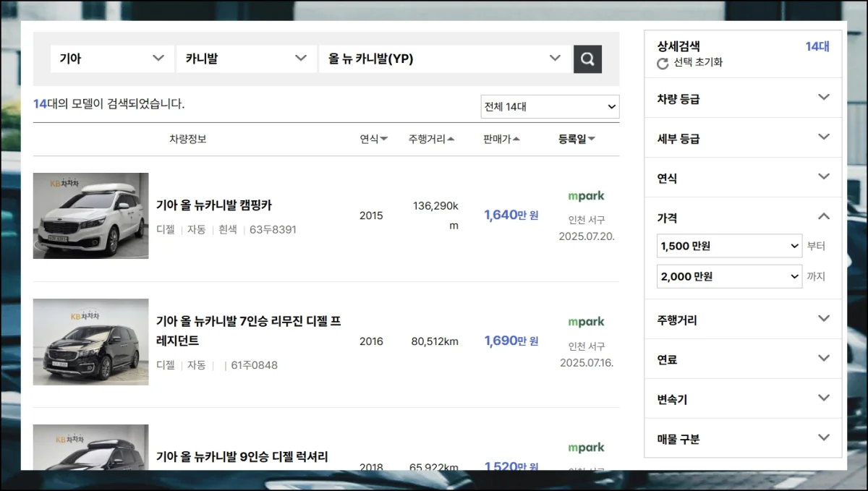Open the 기아 manufacturer dropdown
This screenshot has height=491, width=868.
coord(112,59)
